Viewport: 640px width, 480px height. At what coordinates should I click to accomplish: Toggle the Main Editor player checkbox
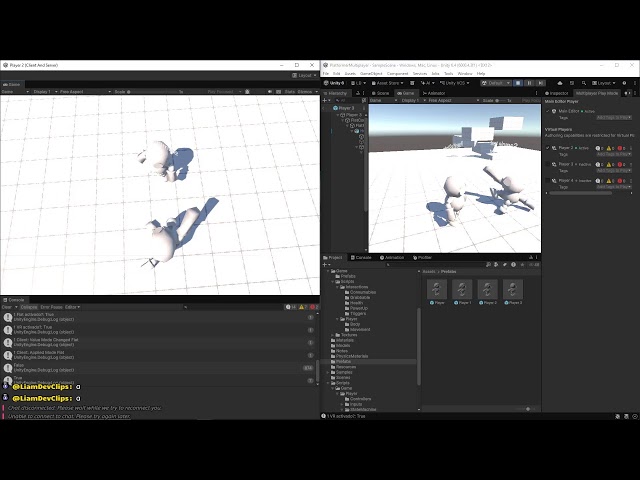coord(548,111)
